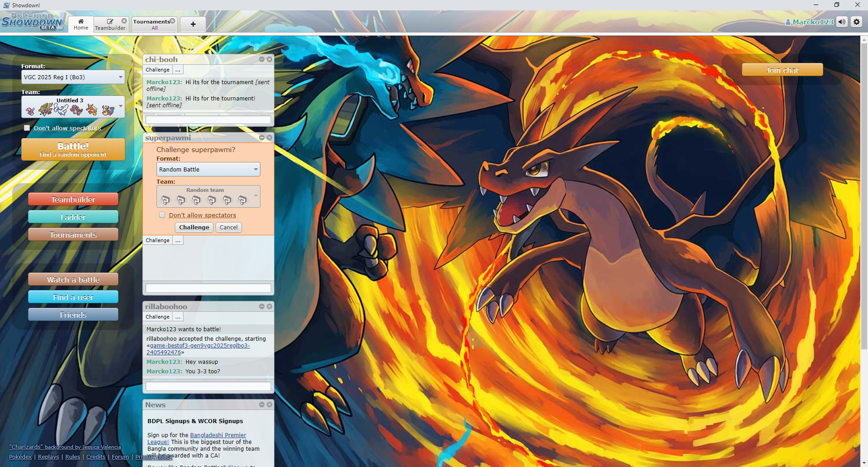Screen dimensions: 868x467
Task: Open the Untitled 3 team selector
Action: [x=73, y=107]
